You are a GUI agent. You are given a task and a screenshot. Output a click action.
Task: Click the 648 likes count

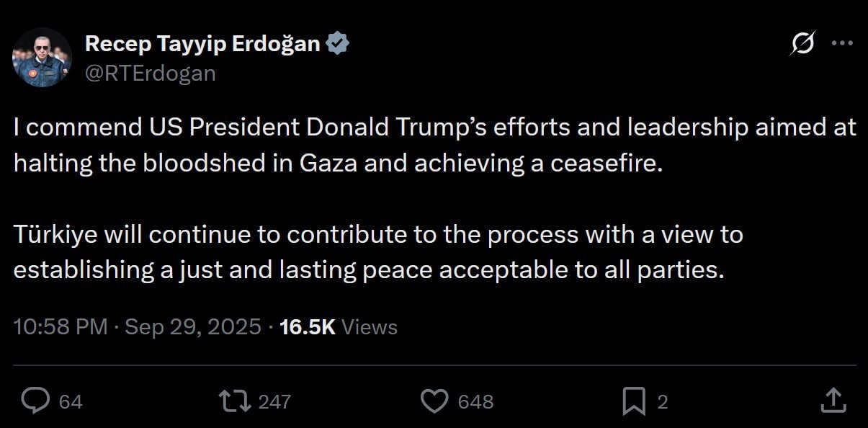475,401
